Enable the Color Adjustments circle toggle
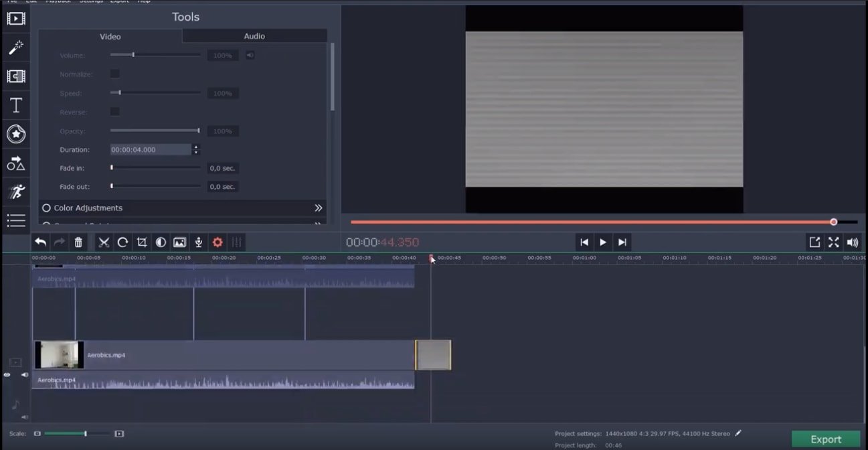Screen dimensions: 868x450 coord(46,208)
